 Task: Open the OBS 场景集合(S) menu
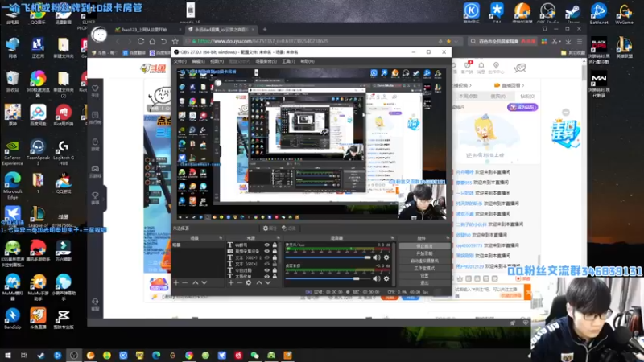(x=266, y=61)
